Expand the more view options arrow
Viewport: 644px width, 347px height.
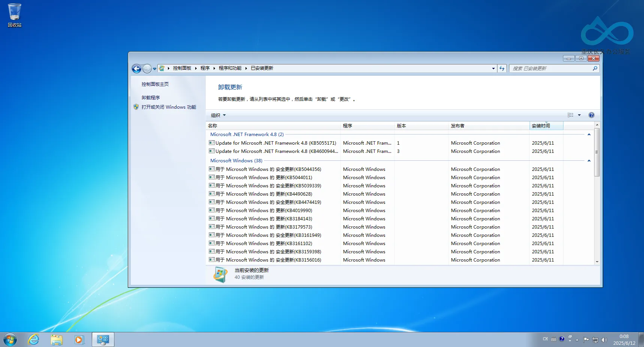point(579,115)
